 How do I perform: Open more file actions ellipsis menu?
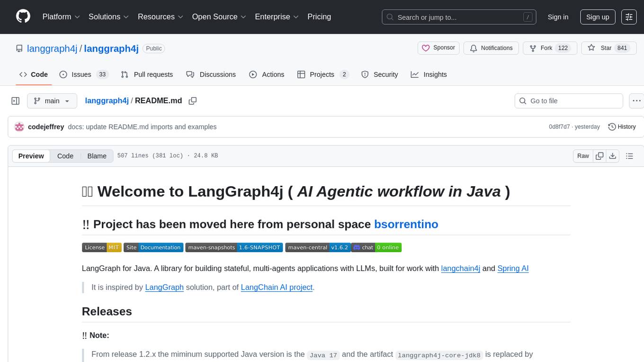coord(636,101)
